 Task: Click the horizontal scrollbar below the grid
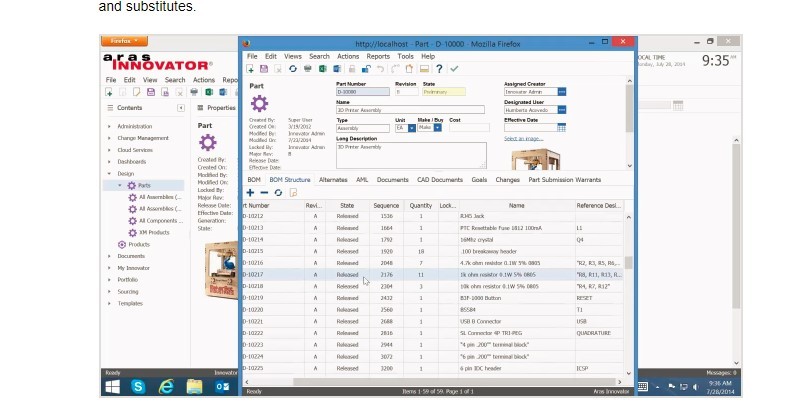coord(420,380)
